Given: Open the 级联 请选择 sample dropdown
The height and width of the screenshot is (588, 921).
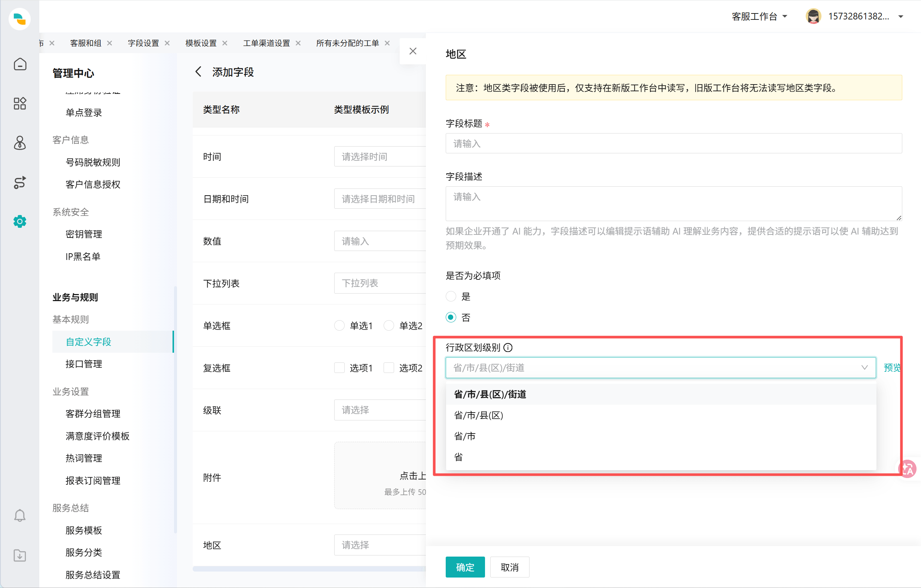Looking at the screenshot, I should 380,410.
